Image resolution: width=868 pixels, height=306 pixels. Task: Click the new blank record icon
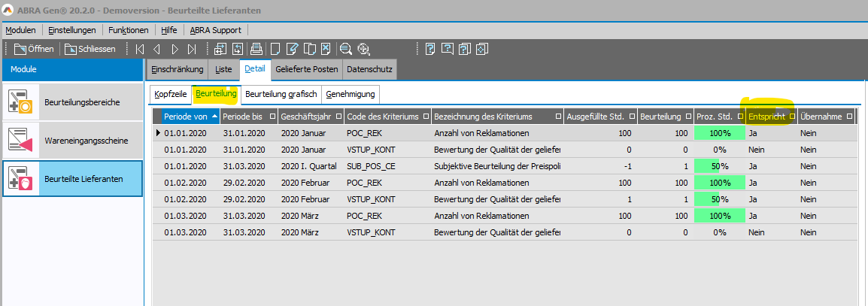tap(275, 50)
